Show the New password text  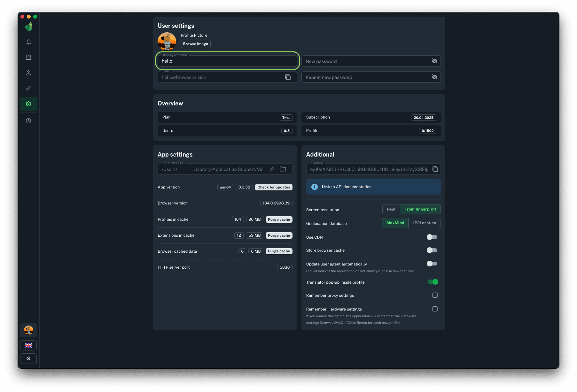coord(434,61)
